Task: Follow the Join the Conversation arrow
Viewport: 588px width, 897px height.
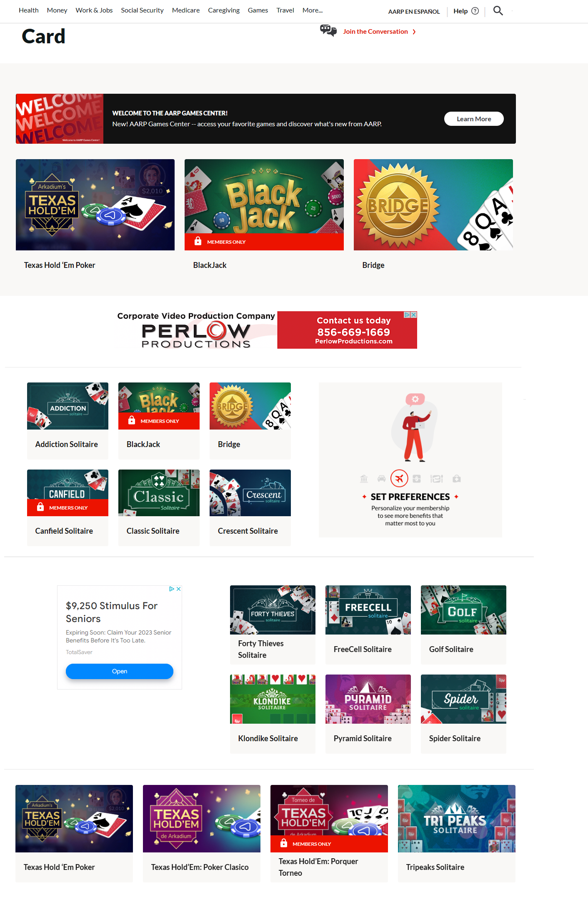Action: [414, 32]
